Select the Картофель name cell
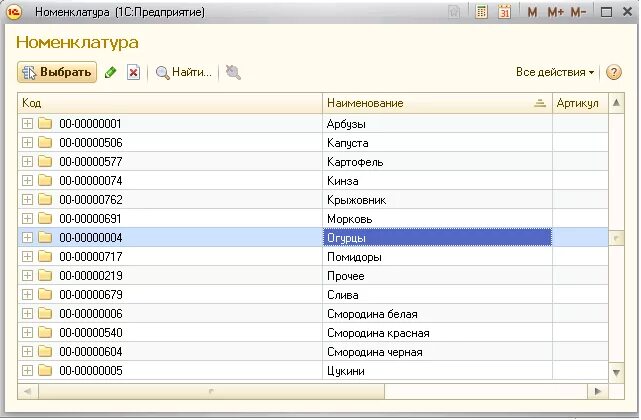The width and height of the screenshot is (641, 420). click(x=437, y=162)
